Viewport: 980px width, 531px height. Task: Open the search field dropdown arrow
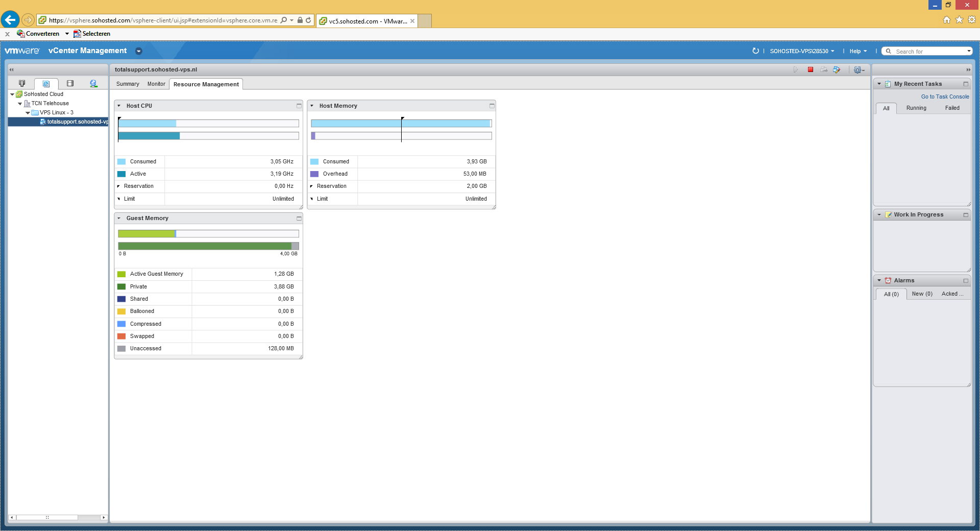(x=969, y=51)
